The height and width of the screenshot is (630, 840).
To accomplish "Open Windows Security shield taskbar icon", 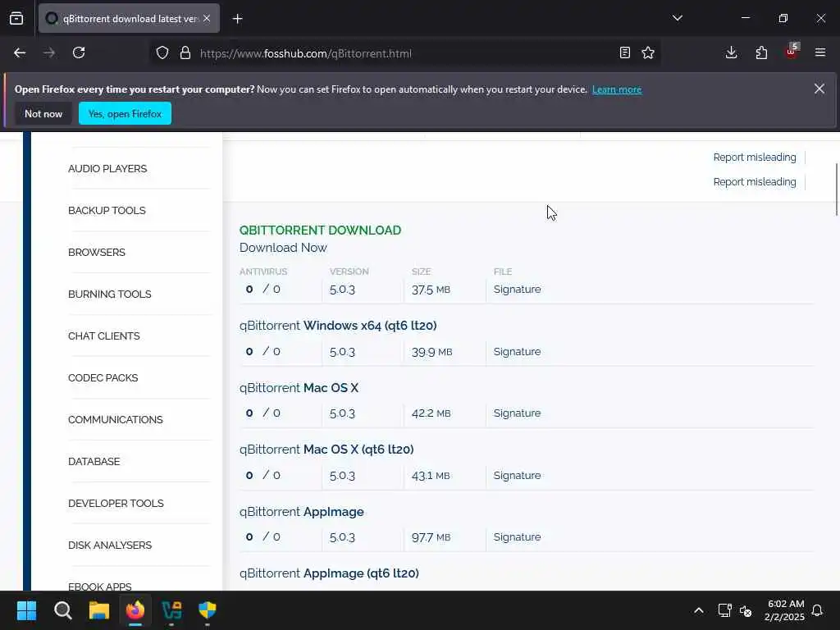I will tap(208, 610).
